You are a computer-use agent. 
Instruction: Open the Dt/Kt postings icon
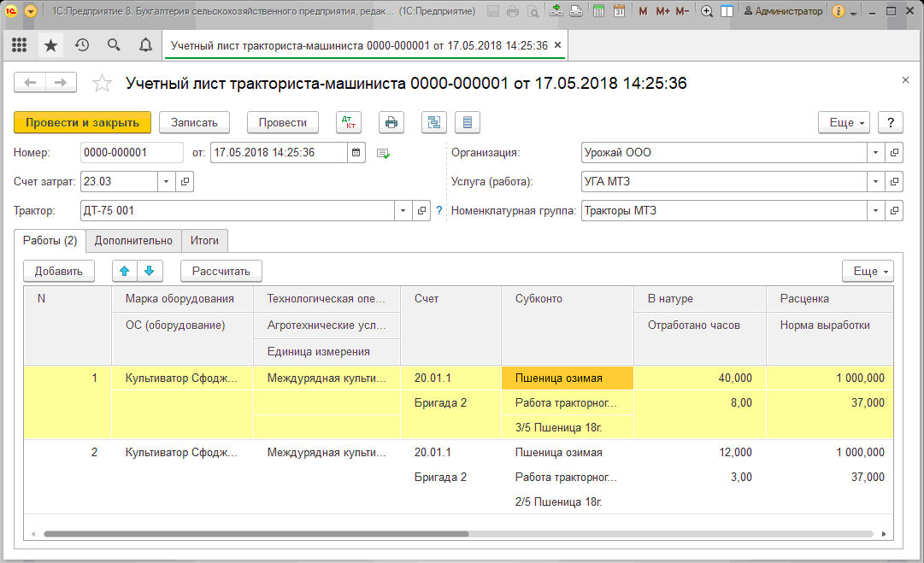point(349,122)
